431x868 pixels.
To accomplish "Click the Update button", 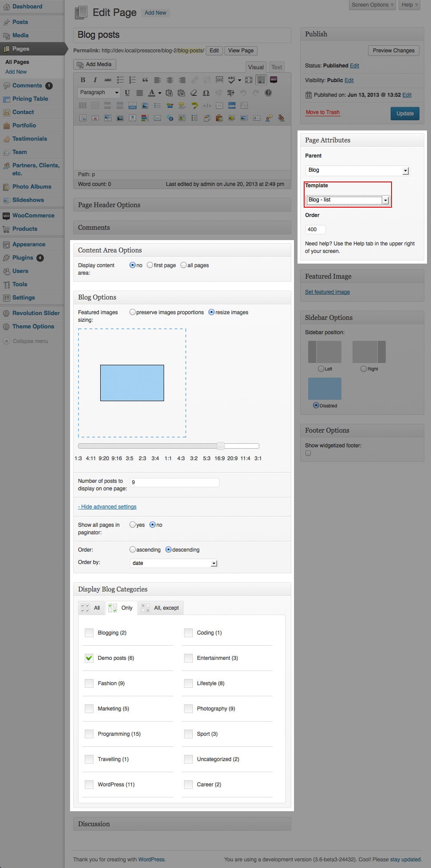I will pyautogui.click(x=404, y=114).
